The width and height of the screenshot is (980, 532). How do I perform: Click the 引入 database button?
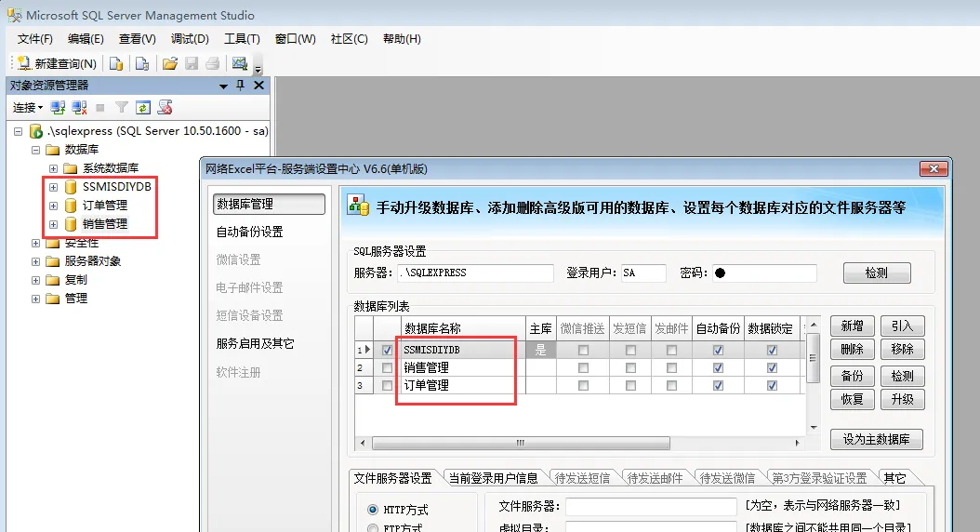click(x=903, y=326)
